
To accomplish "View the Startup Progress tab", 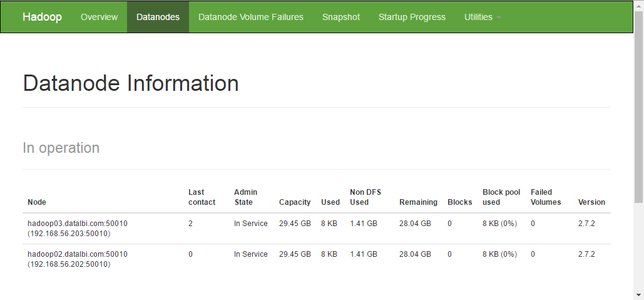I will point(412,17).
